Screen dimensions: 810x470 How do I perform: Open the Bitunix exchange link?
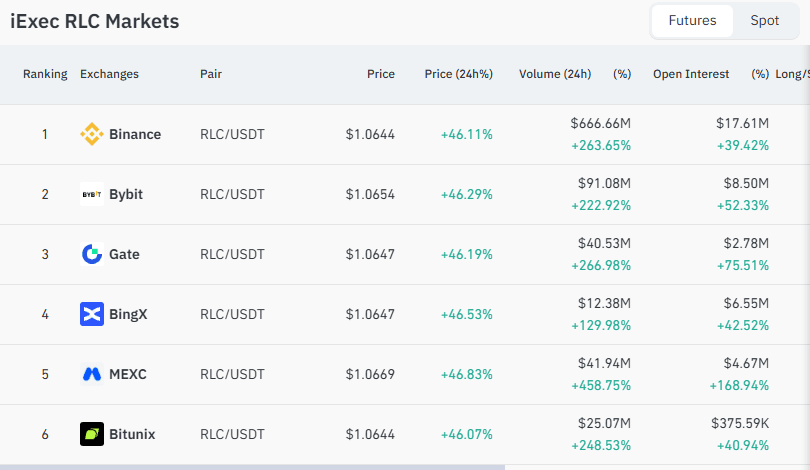click(132, 434)
